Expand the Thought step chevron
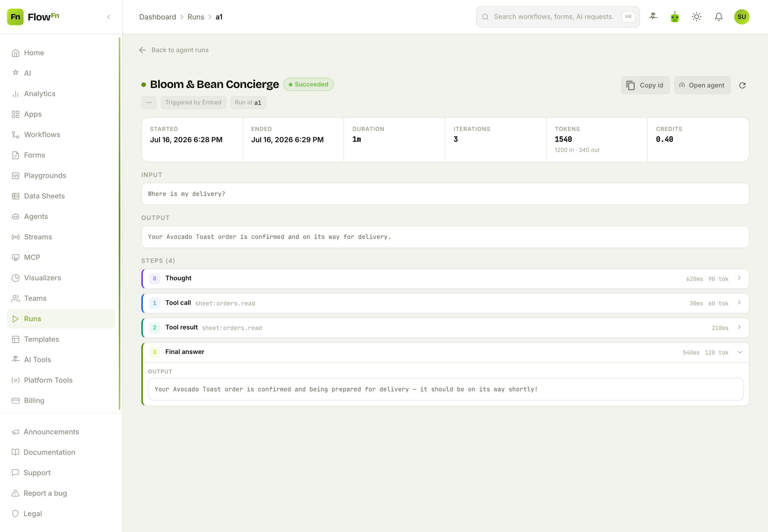768x532 pixels. tap(739, 278)
